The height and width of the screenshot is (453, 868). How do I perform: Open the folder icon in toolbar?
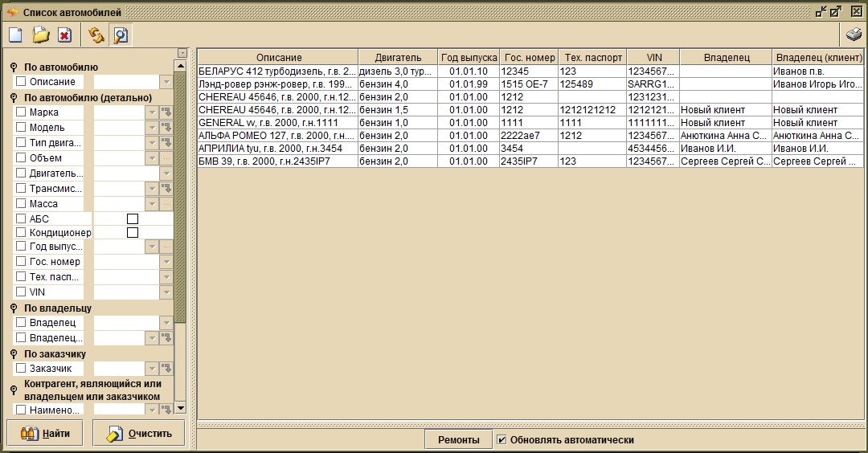[x=40, y=35]
